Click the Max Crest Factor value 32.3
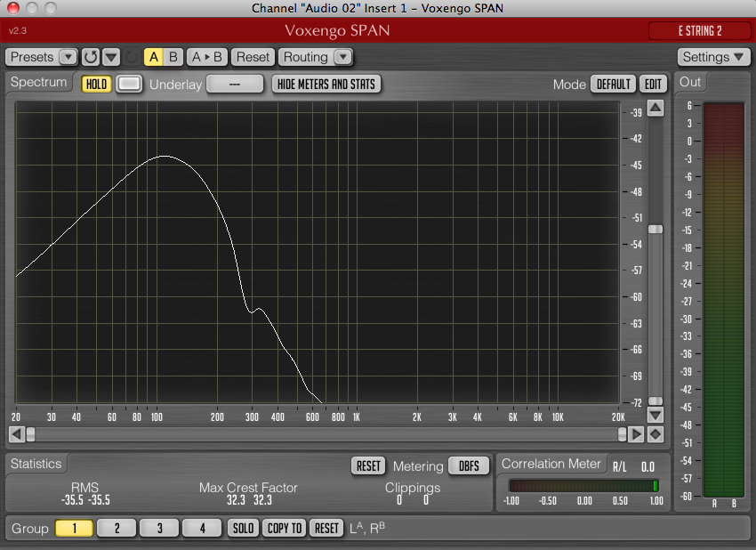The width and height of the screenshot is (756, 550). [249, 500]
